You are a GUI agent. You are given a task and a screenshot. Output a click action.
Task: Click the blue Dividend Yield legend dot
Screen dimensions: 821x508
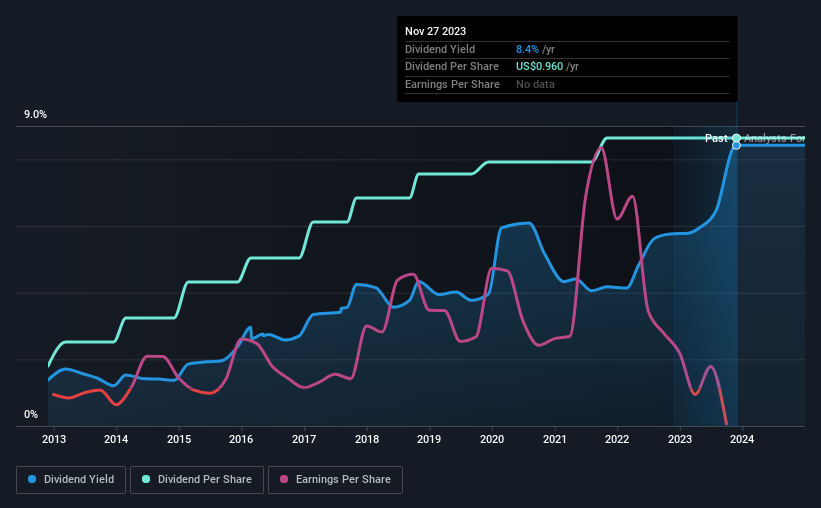coord(32,479)
